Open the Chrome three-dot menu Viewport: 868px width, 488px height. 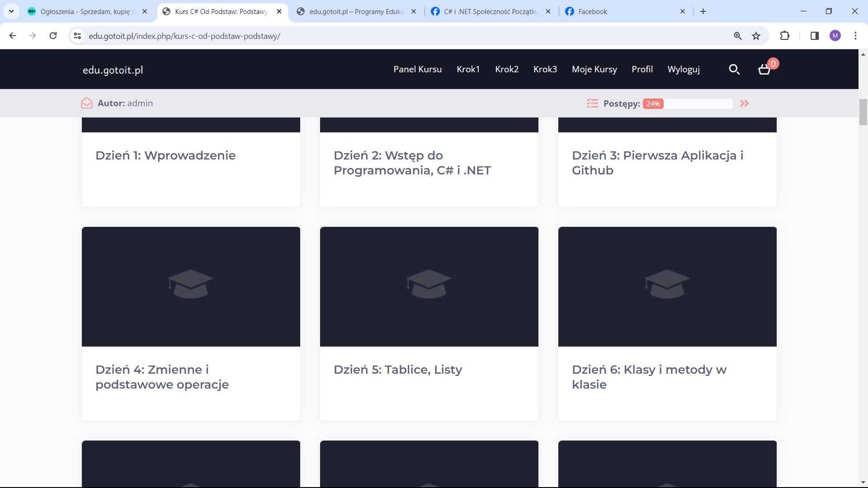(855, 36)
